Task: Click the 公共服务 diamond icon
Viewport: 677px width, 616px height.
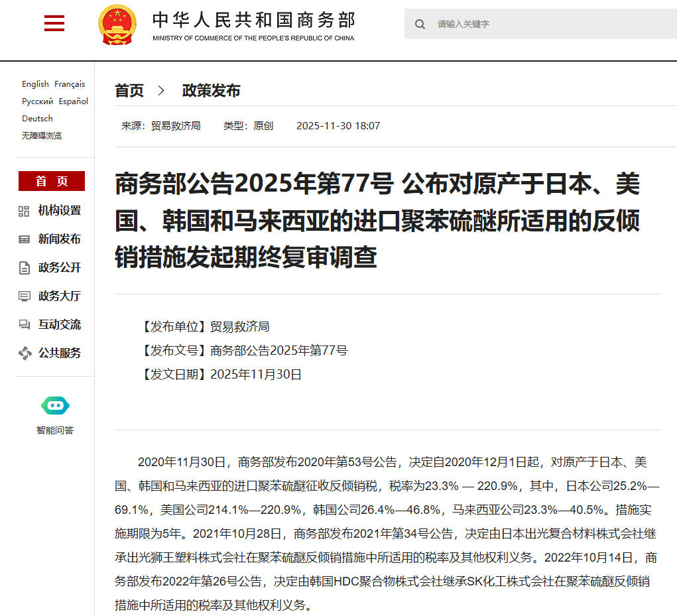Action: click(x=25, y=353)
